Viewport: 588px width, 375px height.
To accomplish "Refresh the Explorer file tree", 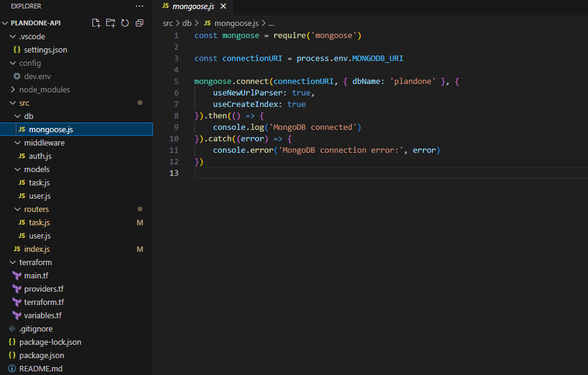I will 125,23.
